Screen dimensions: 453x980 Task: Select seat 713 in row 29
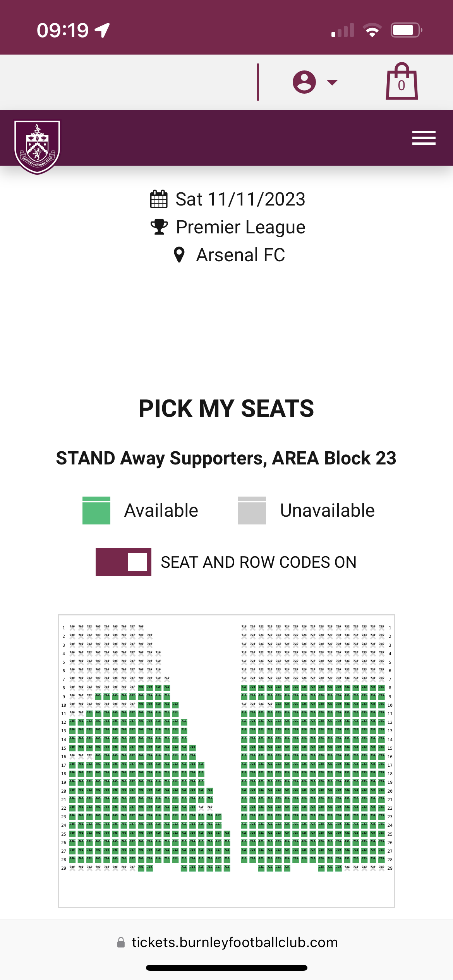[x=184, y=868]
